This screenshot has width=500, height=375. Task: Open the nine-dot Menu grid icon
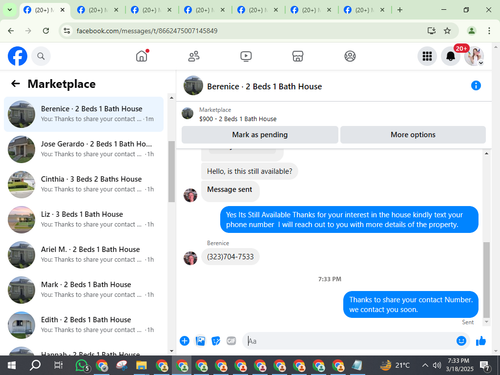point(427,56)
